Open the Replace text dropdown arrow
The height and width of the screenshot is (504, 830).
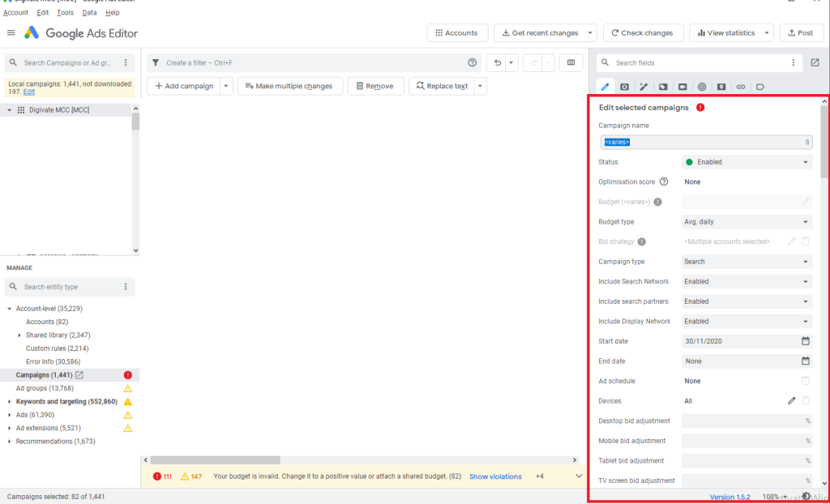480,86
